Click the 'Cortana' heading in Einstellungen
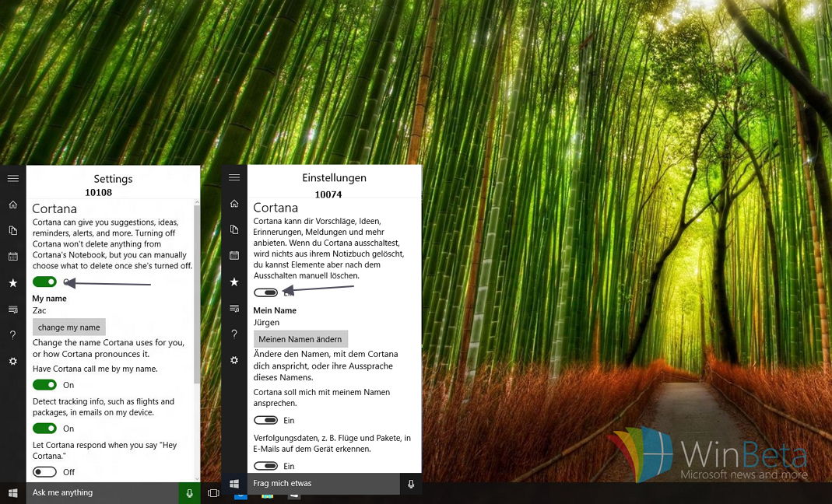Image resolution: width=832 pixels, height=504 pixels. click(276, 208)
